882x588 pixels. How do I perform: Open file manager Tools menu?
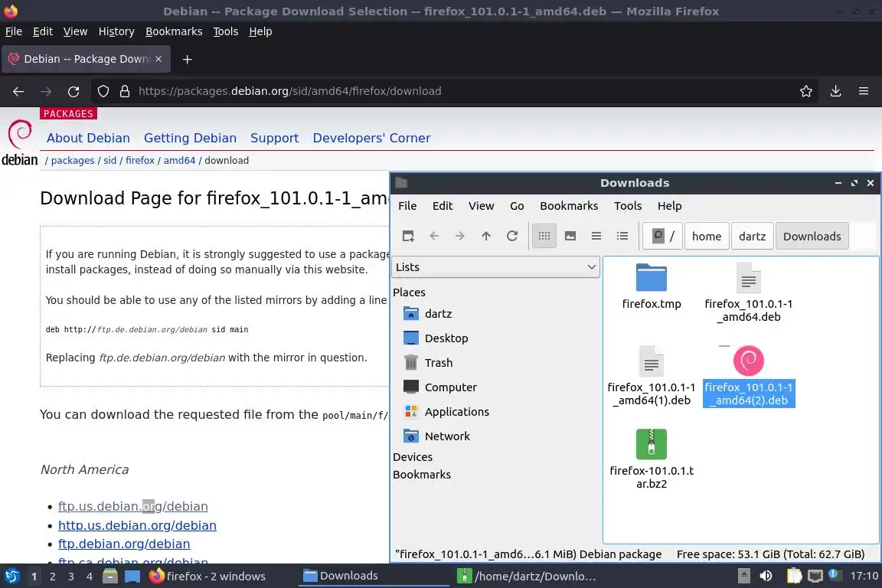[628, 206]
